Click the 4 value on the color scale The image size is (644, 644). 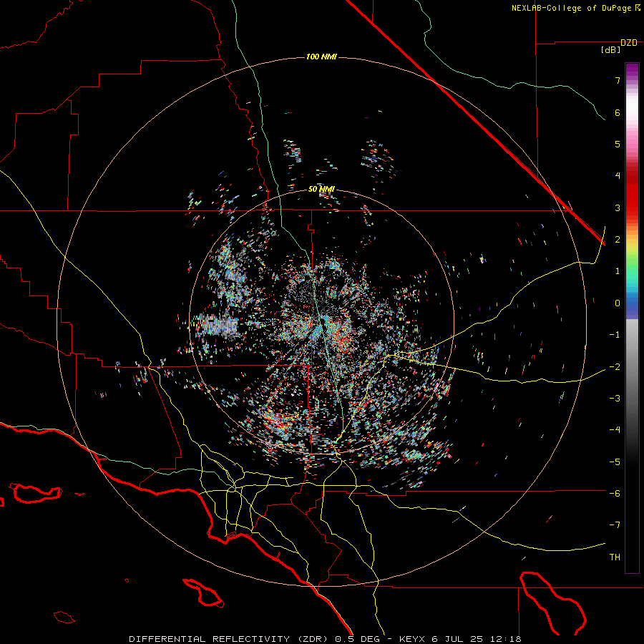pos(618,176)
